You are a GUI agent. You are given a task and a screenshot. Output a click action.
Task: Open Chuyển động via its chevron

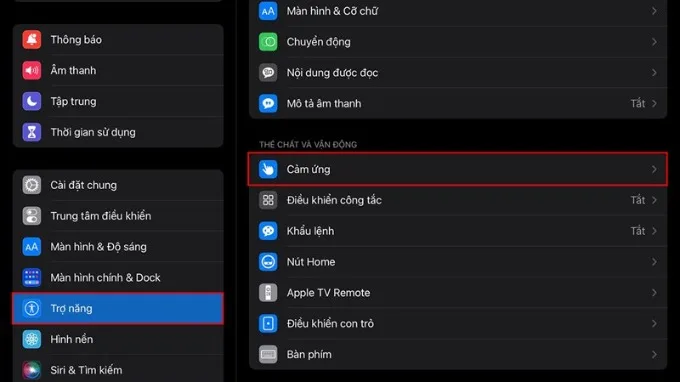point(654,42)
